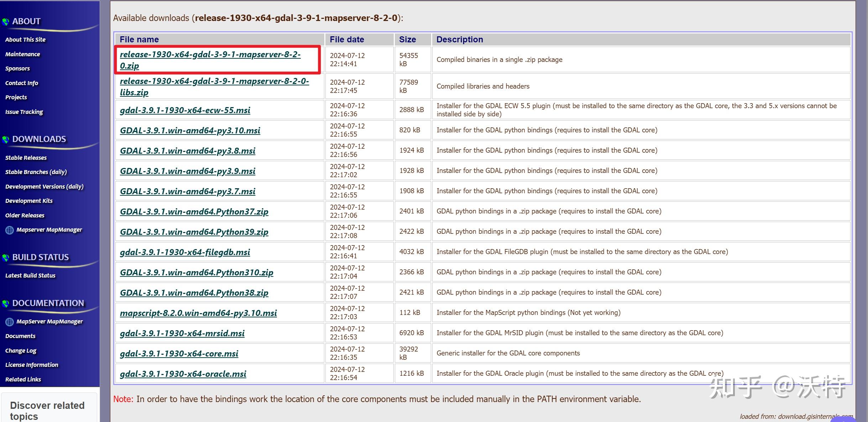The width and height of the screenshot is (868, 422).
Task: Download GDAL Python39.zip bindings package
Action: pos(194,232)
